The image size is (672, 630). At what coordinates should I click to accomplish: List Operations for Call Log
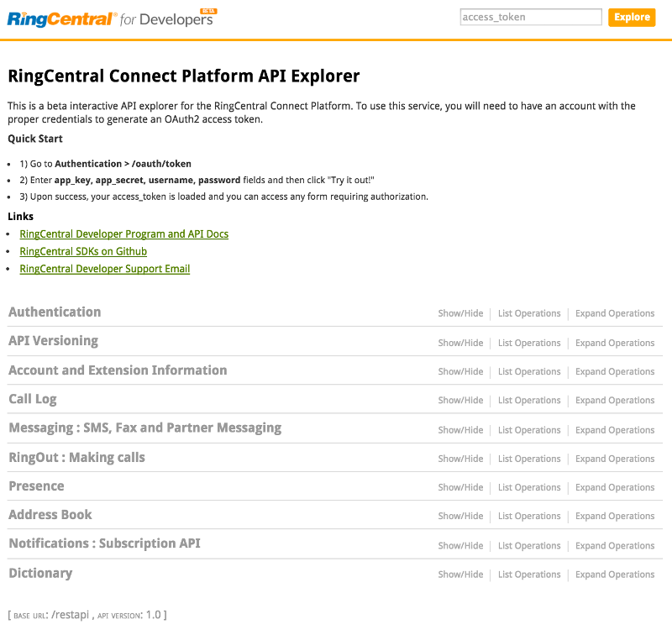pyautogui.click(x=529, y=401)
